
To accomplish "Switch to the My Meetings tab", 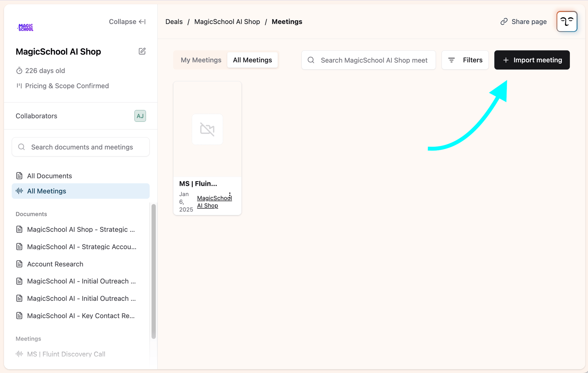I will tap(201, 60).
